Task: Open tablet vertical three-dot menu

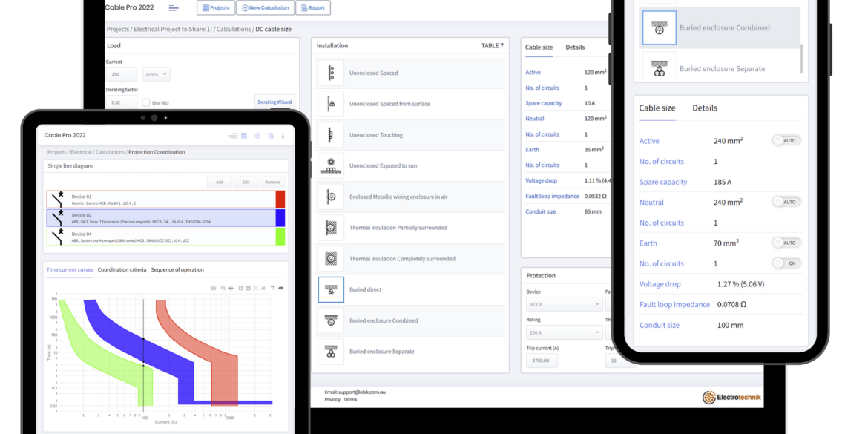Action: pyautogui.click(x=283, y=136)
